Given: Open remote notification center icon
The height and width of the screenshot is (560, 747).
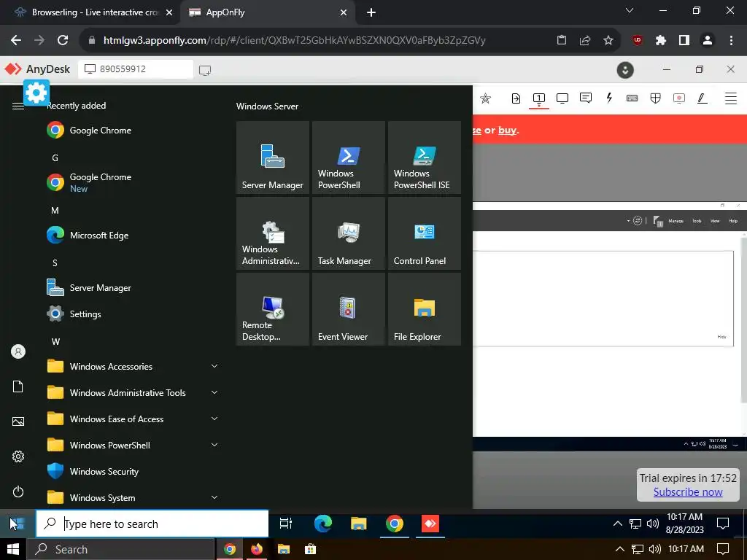Looking at the screenshot, I should 723,524.
